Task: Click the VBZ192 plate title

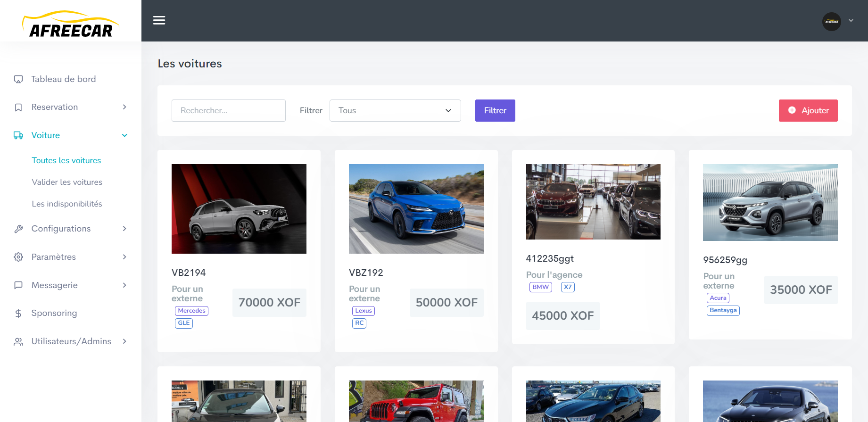Action: (366, 273)
